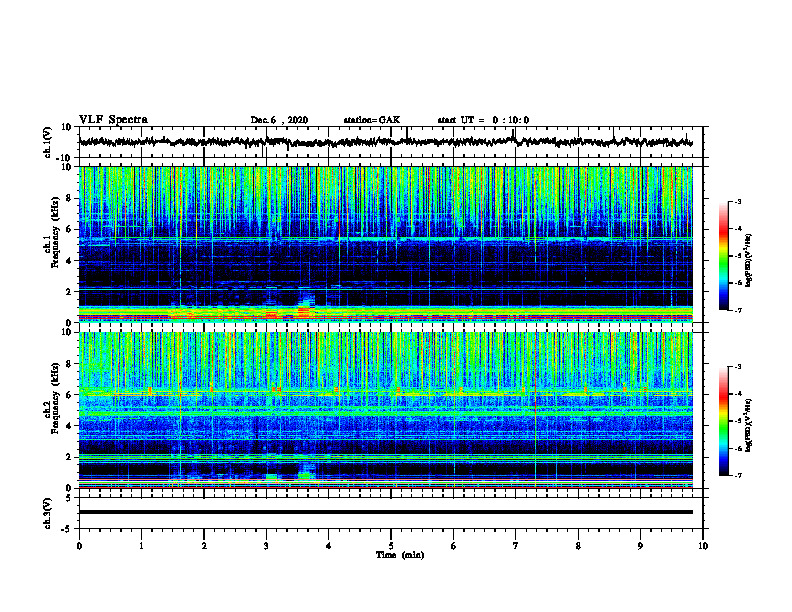The height and width of the screenshot is (612, 792).
Task: Click the "-7" label on the ch.2 colorbar
Action: [x=737, y=476]
